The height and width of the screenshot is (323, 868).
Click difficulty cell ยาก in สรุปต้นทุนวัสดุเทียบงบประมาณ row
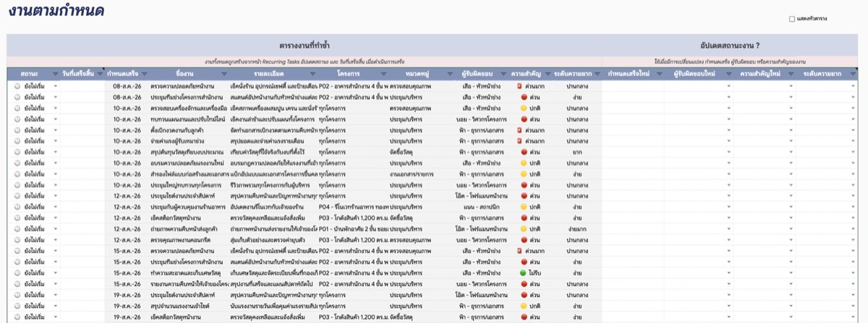coord(576,152)
